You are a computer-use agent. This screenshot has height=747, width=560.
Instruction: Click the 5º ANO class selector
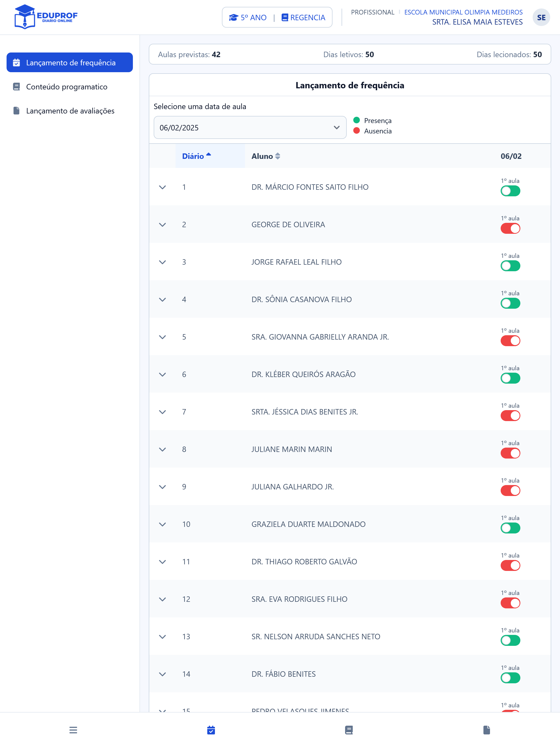pos(247,17)
